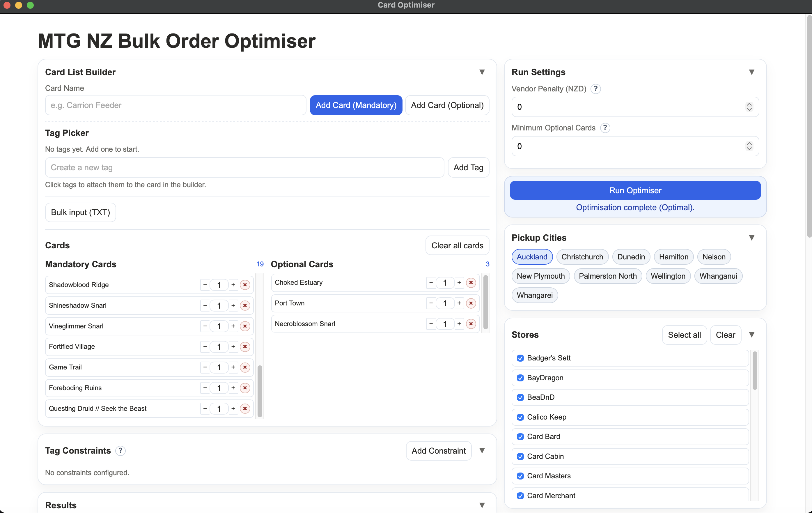This screenshot has height=513, width=812.
Task: Clear all cards from the list
Action: pos(457,245)
